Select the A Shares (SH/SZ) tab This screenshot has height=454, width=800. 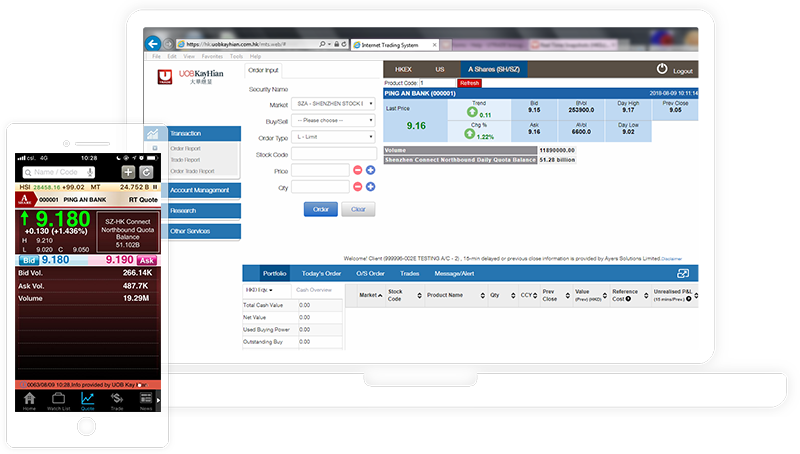click(x=494, y=69)
